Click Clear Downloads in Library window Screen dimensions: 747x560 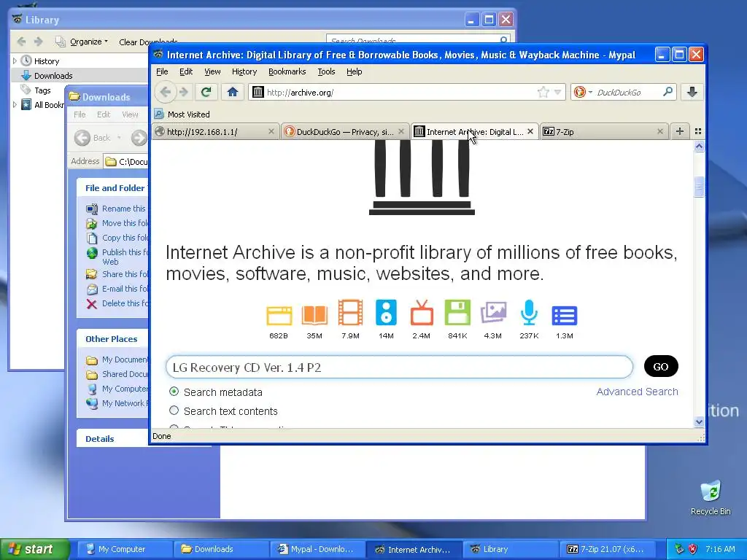[148, 42]
